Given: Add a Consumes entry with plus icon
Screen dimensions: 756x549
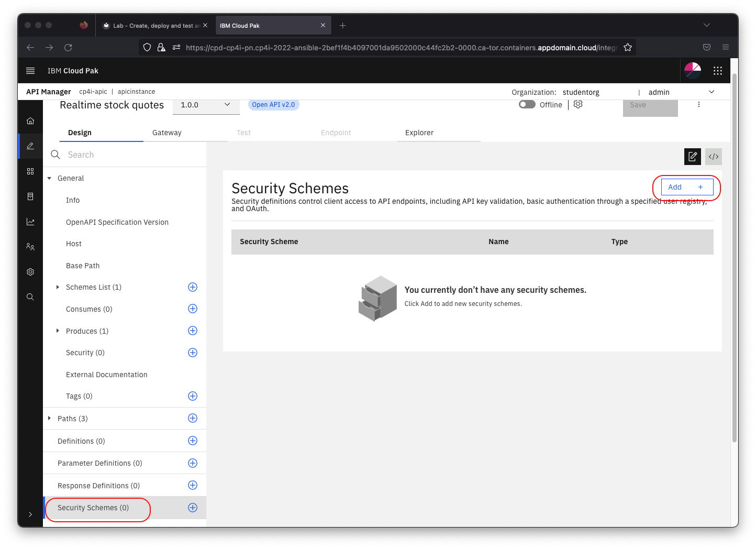Looking at the screenshot, I should coord(193,309).
